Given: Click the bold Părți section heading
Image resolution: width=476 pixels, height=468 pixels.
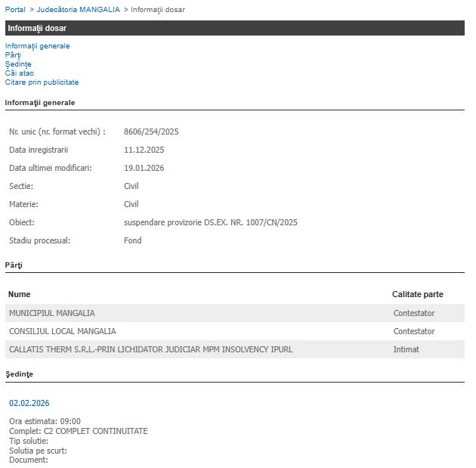Looking at the screenshot, I should coord(14,265).
